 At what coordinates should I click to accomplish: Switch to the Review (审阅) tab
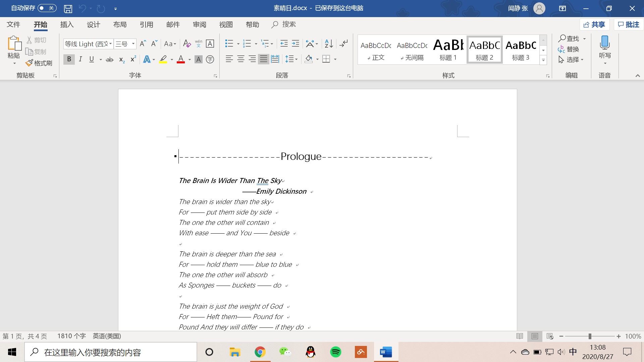pyautogui.click(x=200, y=24)
